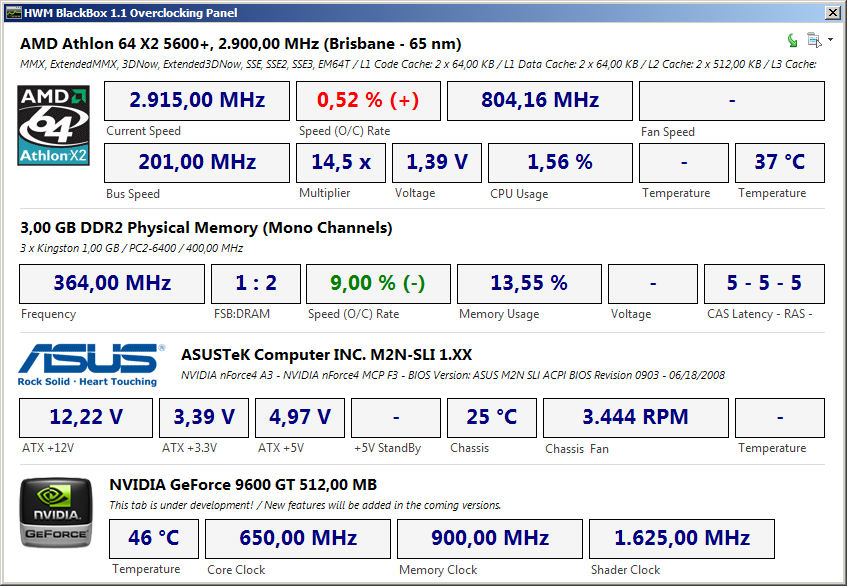Click the red 0,52 % (+) overclock rate
The image size is (847, 586).
click(368, 100)
